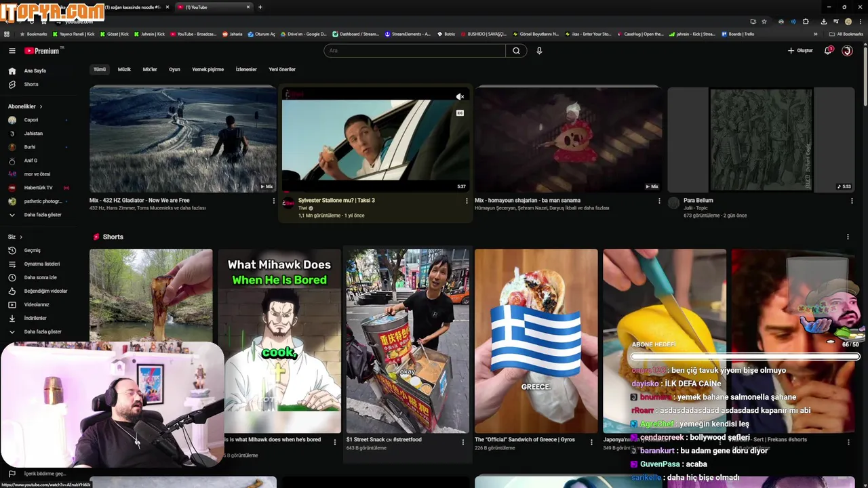Click the Ara search input field
Viewport: 868px width, 488px height.
coord(415,51)
